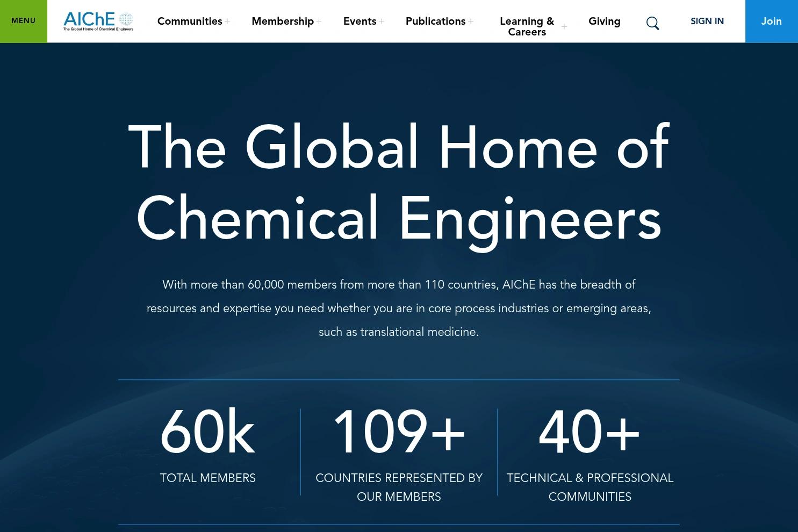
Task: Click the AIChE logo
Action: click(x=98, y=21)
